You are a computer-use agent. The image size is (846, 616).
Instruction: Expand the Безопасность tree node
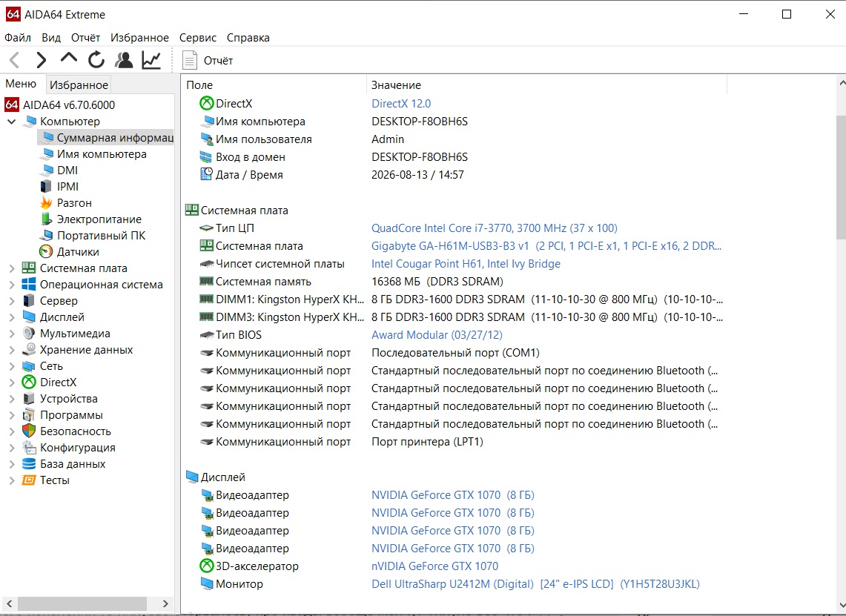11,431
